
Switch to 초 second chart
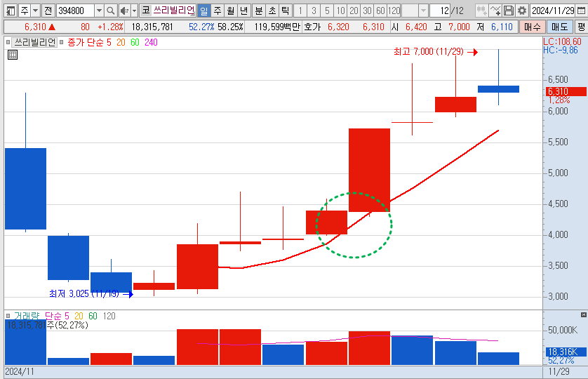click(x=272, y=11)
